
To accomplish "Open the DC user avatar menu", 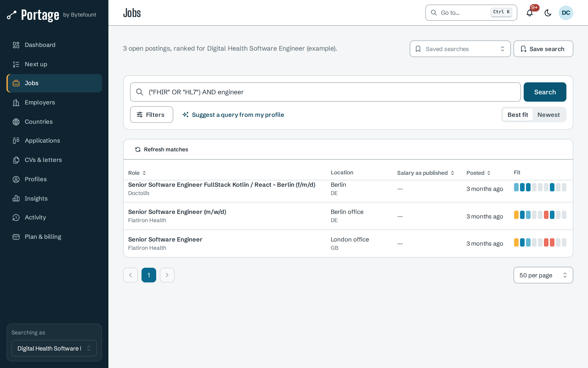I will (566, 13).
